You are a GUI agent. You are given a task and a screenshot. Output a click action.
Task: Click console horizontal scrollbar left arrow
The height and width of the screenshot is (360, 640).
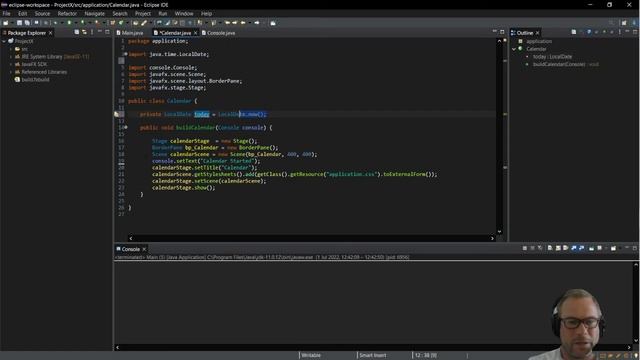(x=118, y=347)
